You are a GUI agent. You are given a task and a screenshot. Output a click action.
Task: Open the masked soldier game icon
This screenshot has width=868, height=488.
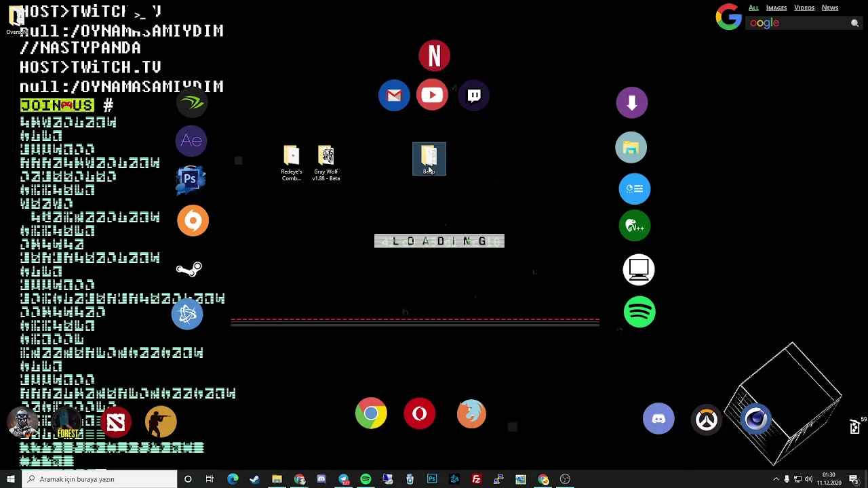(22, 422)
